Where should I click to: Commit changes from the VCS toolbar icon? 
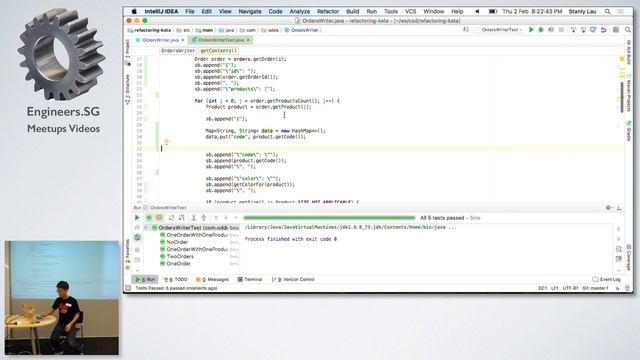coord(583,30)
